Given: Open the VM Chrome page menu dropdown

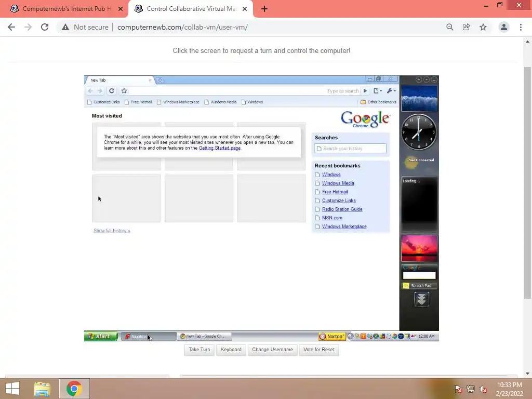Looking at the screenshot, I should click(378, 90).
